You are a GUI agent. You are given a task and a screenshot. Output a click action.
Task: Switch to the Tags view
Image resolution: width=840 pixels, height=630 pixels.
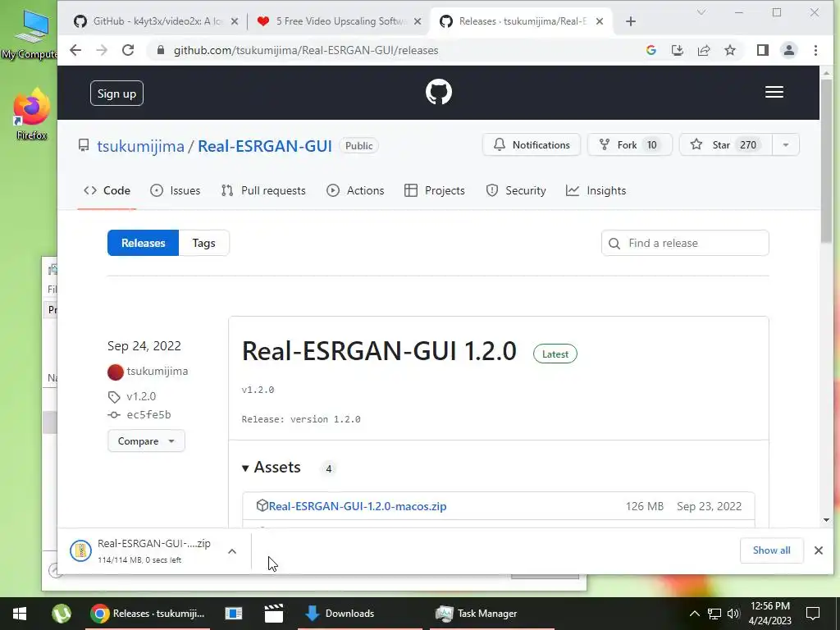[x=204, y=243]
